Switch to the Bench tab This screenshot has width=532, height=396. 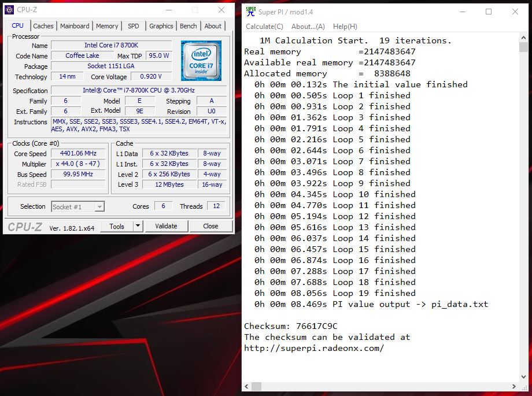pos(188,26)
